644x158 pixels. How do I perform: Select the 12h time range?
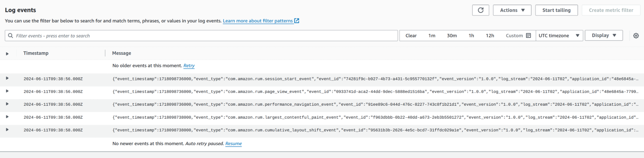[x=490, y=35]
